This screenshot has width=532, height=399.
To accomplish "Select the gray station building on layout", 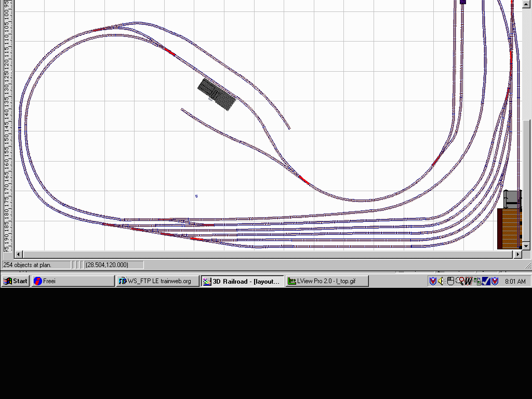I will pos(217,94).
